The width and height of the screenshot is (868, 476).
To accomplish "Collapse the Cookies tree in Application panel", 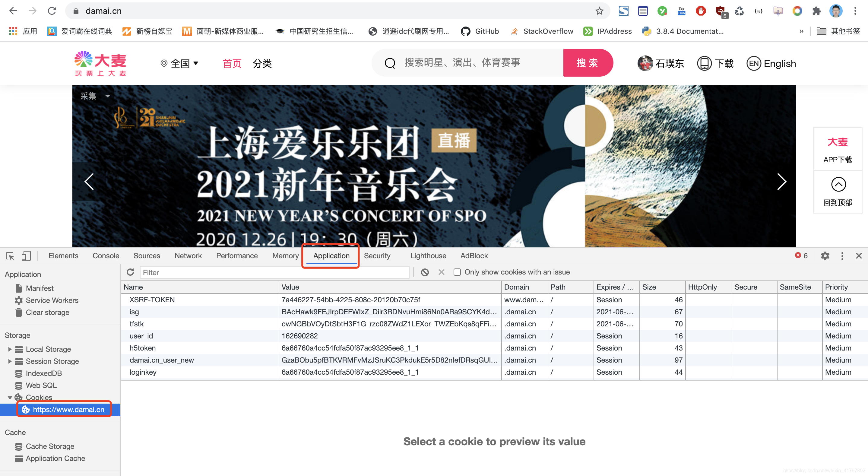I will 10,397.
